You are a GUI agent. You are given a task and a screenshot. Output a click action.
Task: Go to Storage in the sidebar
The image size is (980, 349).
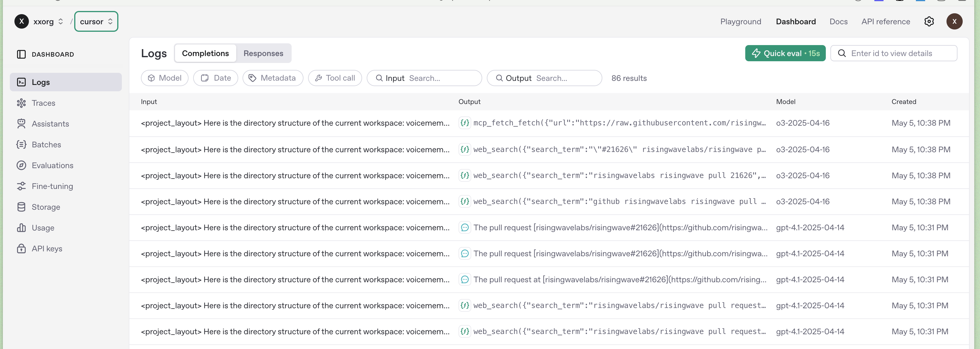coord(66,207)
